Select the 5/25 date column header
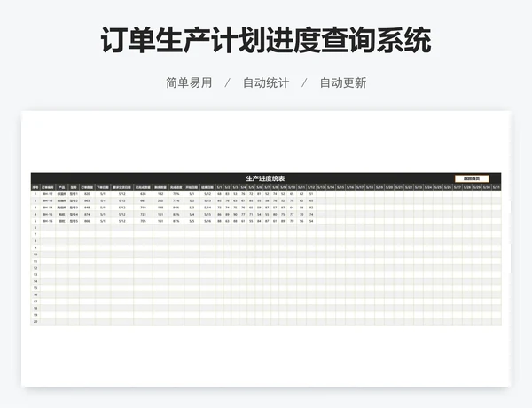 [x=438, y=187]
